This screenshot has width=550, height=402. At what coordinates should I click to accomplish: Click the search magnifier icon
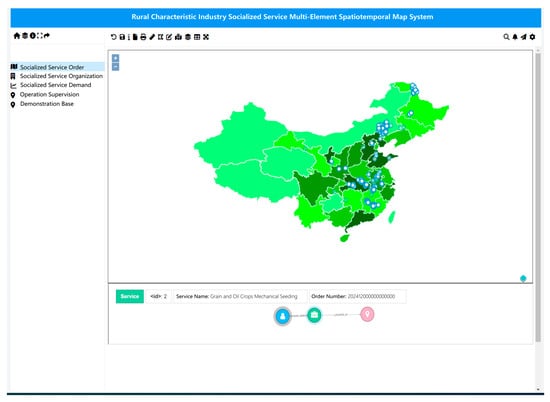click(506, 37)
